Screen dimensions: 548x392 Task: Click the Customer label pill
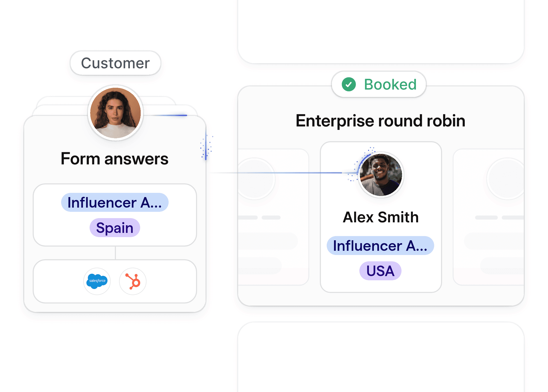coord(115,63)
